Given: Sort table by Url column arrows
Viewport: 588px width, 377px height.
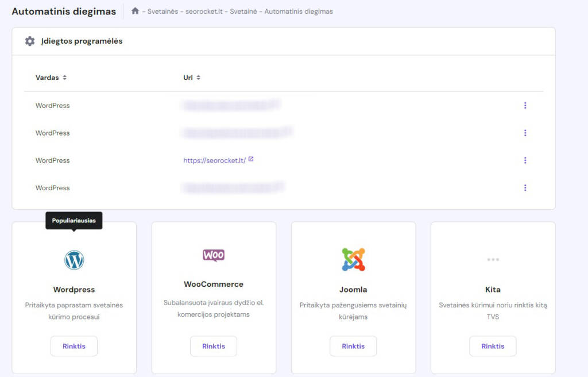Looking at the screenshot, I should tap(198, 78).
